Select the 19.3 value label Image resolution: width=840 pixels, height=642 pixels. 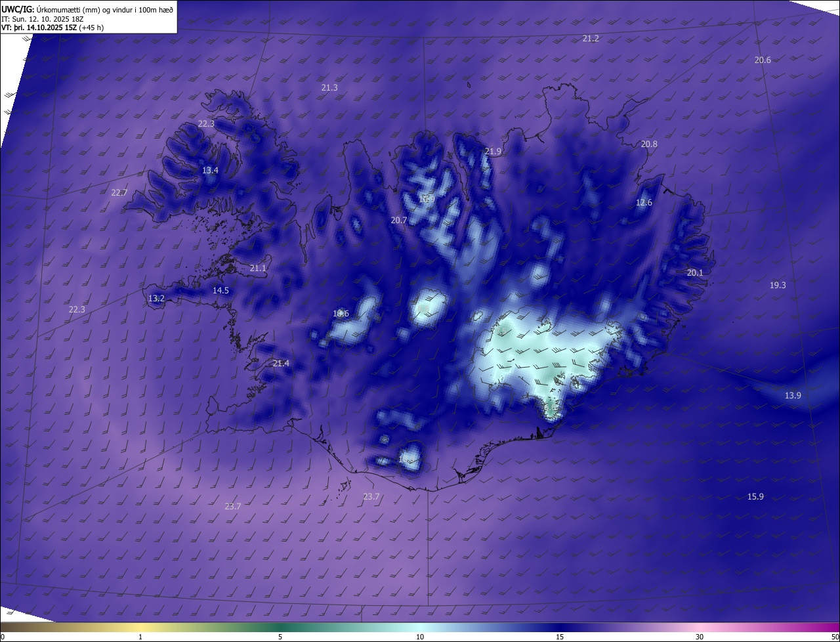(x=778, y=285)
